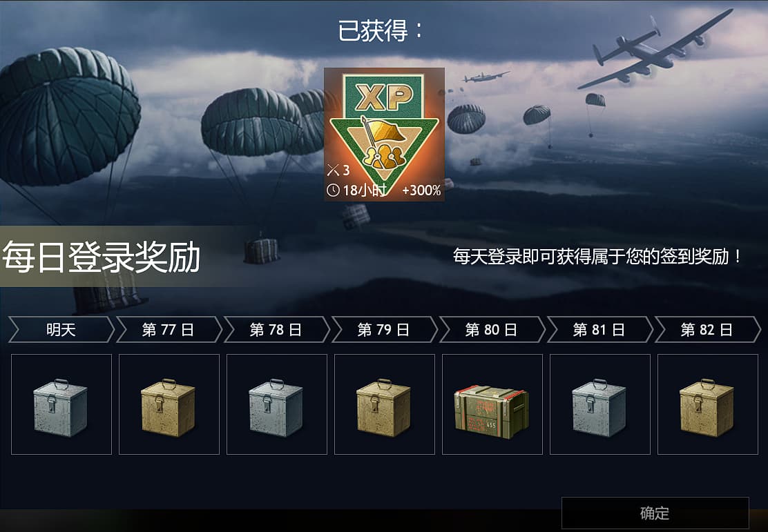This screenshot has width=768, height=532.
Task: Click the 第 79 日 day label
Action: 385,329
